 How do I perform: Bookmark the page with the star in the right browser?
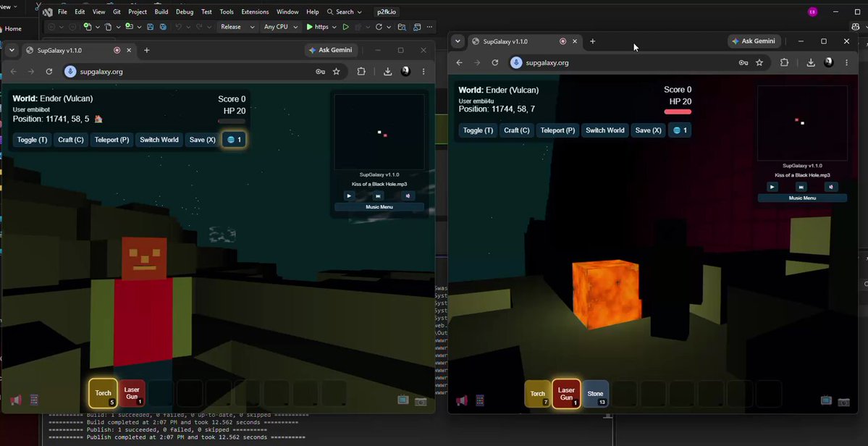pos(759,62)
